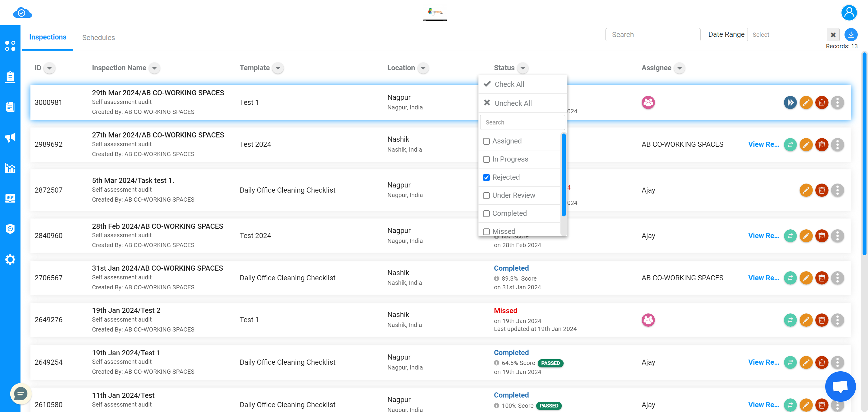Focus the status filter Search field
Image resolution: width=868 pixels, height=412 pixels.
(x=522, y=123)
